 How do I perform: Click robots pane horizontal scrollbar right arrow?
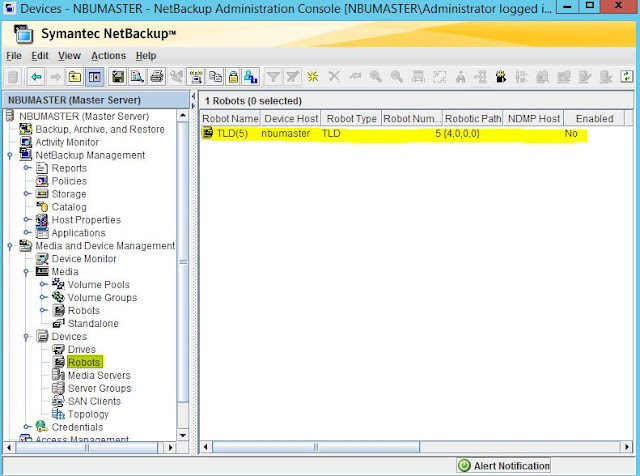(x=627, y=447)
